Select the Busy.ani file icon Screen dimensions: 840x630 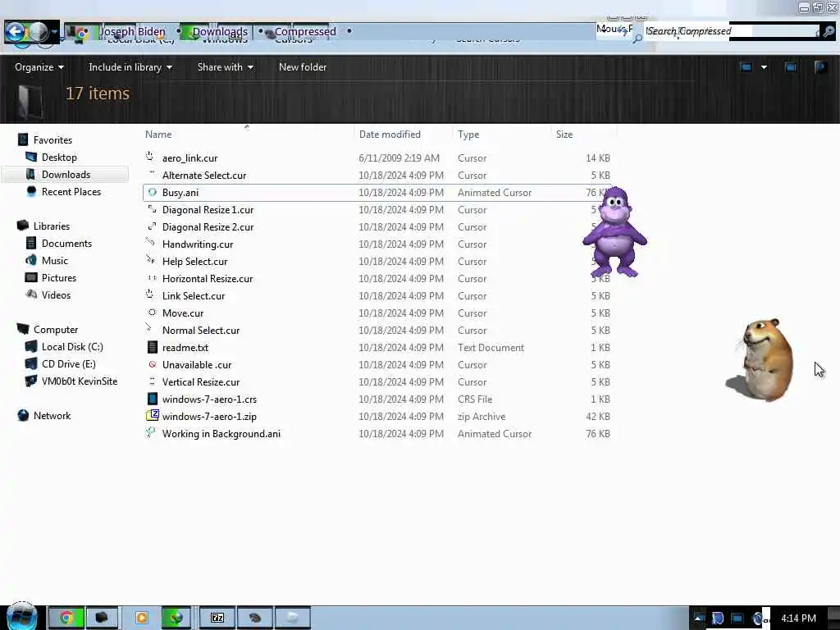click(x=152, y=192)
